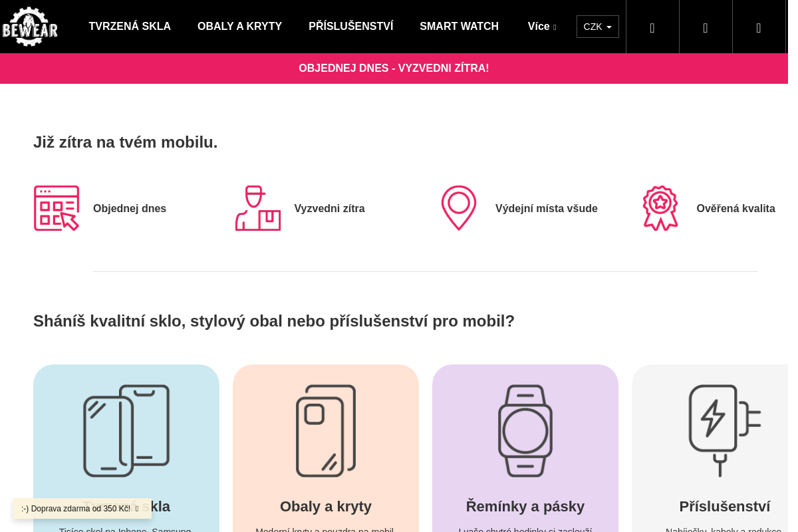Open the Obaly a kryty menu item

pyautogui.click(x=239, y=27)
